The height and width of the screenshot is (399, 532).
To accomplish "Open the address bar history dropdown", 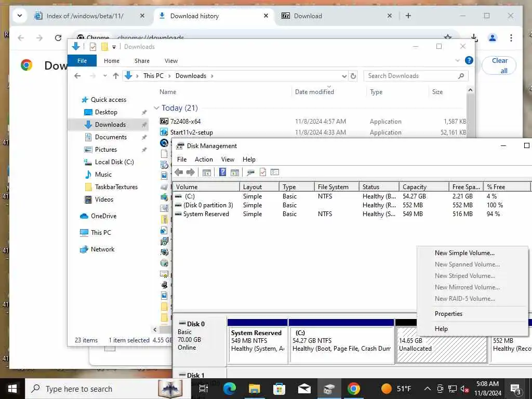I will tap(344, 76).
